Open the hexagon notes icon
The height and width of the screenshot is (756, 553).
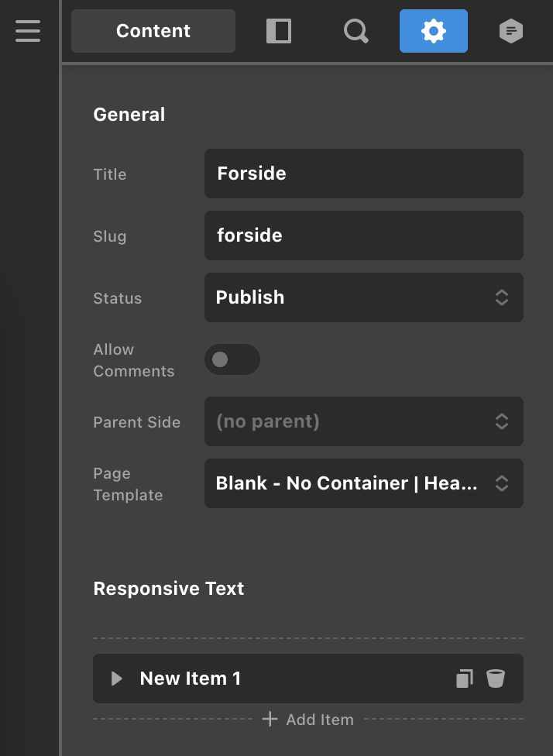511,31
